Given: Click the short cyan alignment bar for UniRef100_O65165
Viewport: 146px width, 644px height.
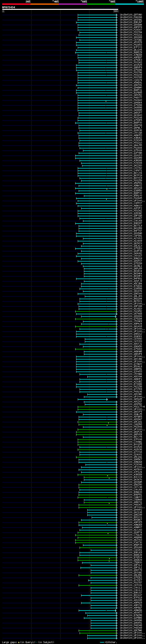Looking at the screenshot, I should [93, 399].
